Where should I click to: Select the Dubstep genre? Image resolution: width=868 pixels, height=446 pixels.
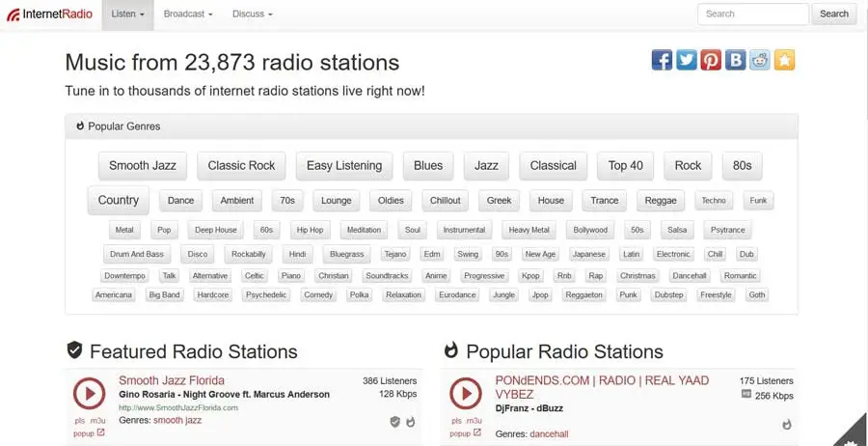coord(668,294)
